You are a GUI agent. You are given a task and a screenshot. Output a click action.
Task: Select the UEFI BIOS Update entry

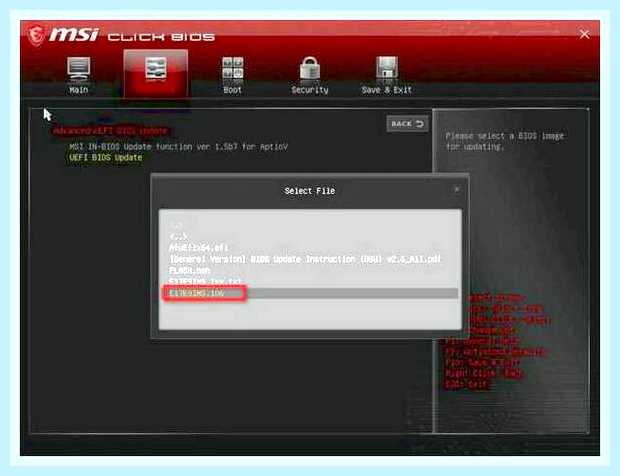106,157
